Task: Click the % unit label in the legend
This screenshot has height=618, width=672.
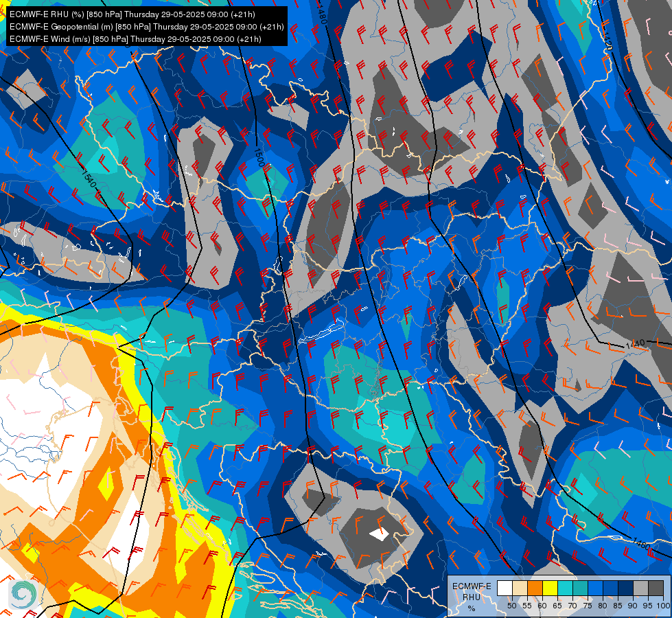Action: click(472, 608)
